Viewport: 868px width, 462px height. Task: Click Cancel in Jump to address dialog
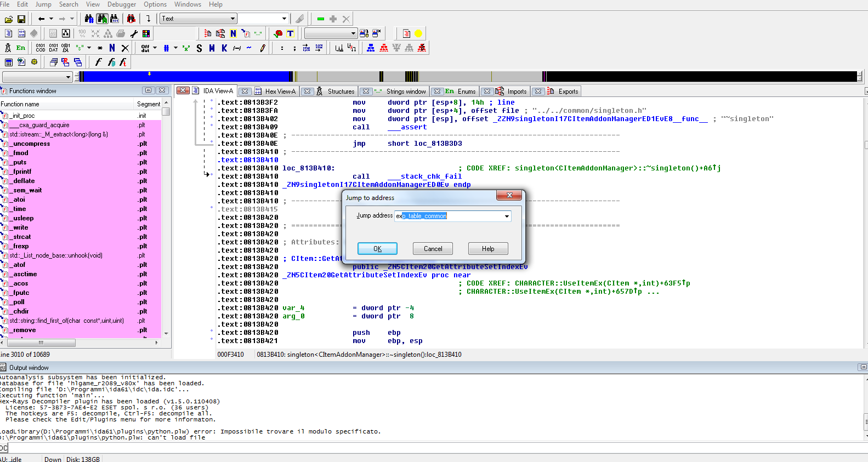click(x=433, y=249)
